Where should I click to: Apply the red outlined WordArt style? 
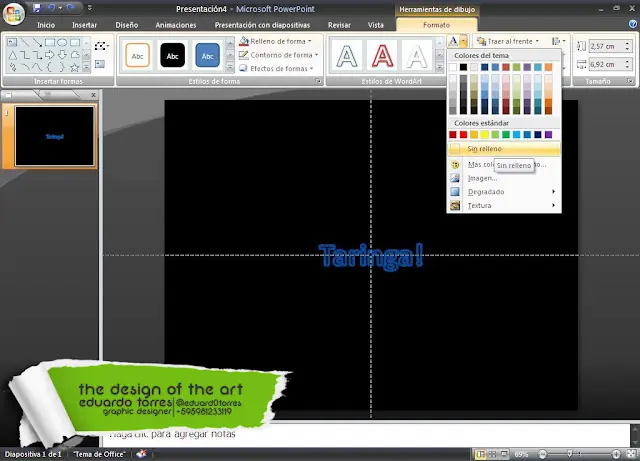381,56
